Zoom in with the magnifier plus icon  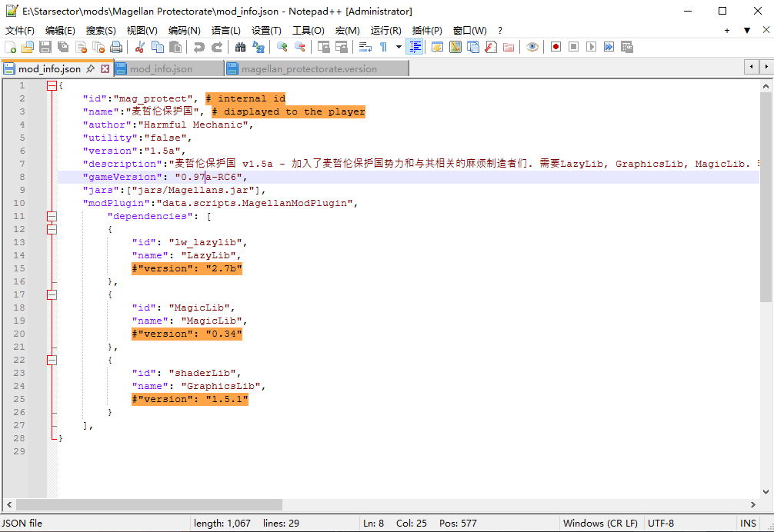click(x=282, y=47)
